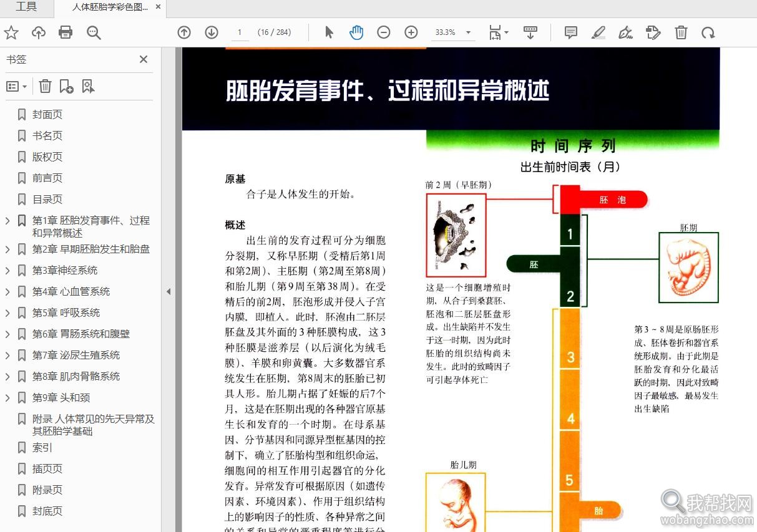The height and width of the screenshot is (532, 757).
Task: Open bookmark panel options menu
Action: [16, 86]
